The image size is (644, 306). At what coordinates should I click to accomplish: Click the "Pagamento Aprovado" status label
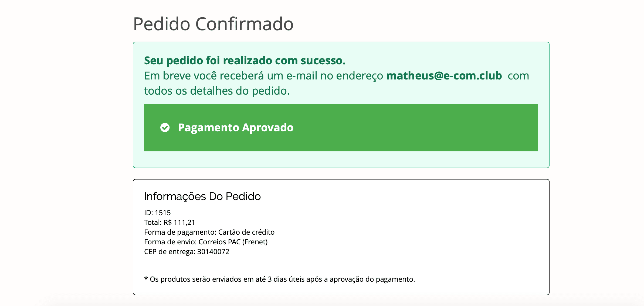[235, 128]
